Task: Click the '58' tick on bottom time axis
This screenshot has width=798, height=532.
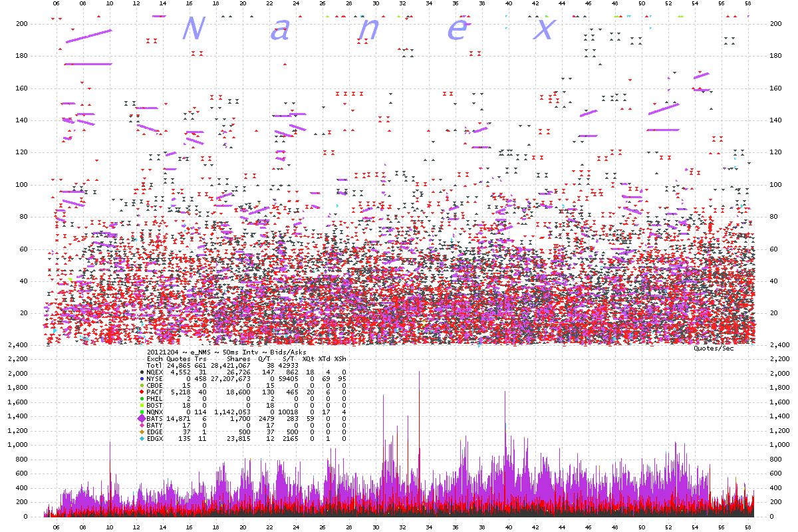Action: 748,527
